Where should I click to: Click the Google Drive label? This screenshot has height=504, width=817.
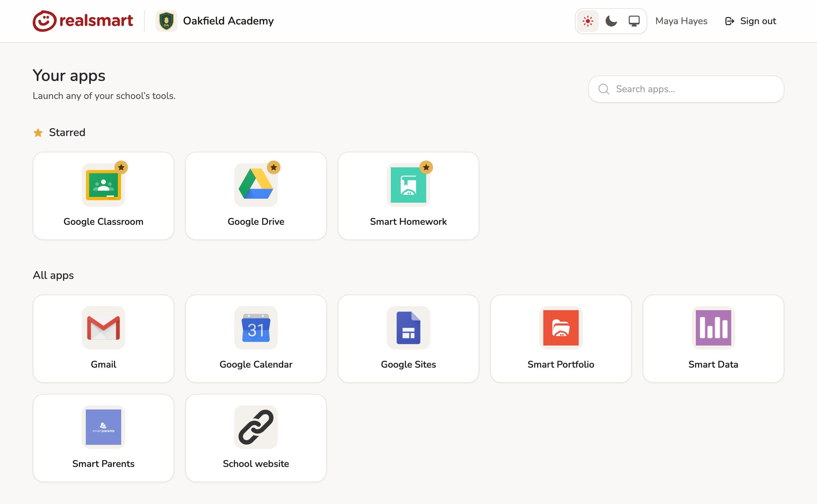point(256,222)
